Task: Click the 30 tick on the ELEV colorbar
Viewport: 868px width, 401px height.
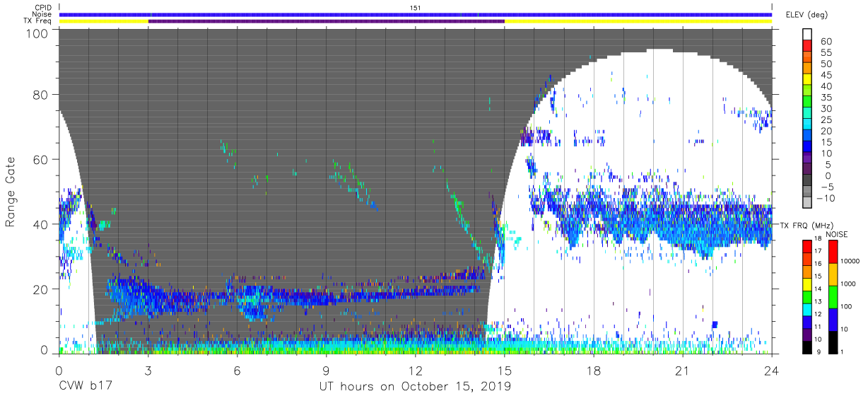Action: pyautogui.click(x=826, y=109)
